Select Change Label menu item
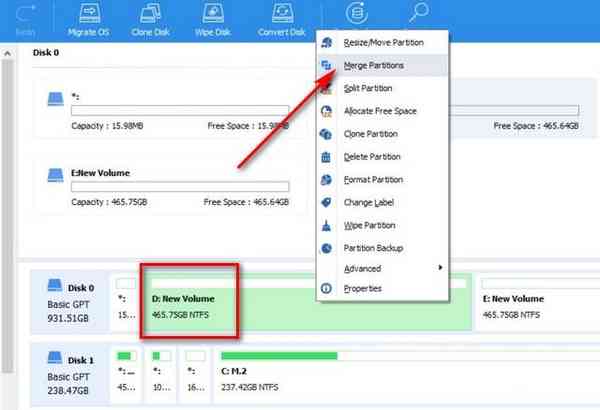Viewport: 600px width, 410px height. 366,201
